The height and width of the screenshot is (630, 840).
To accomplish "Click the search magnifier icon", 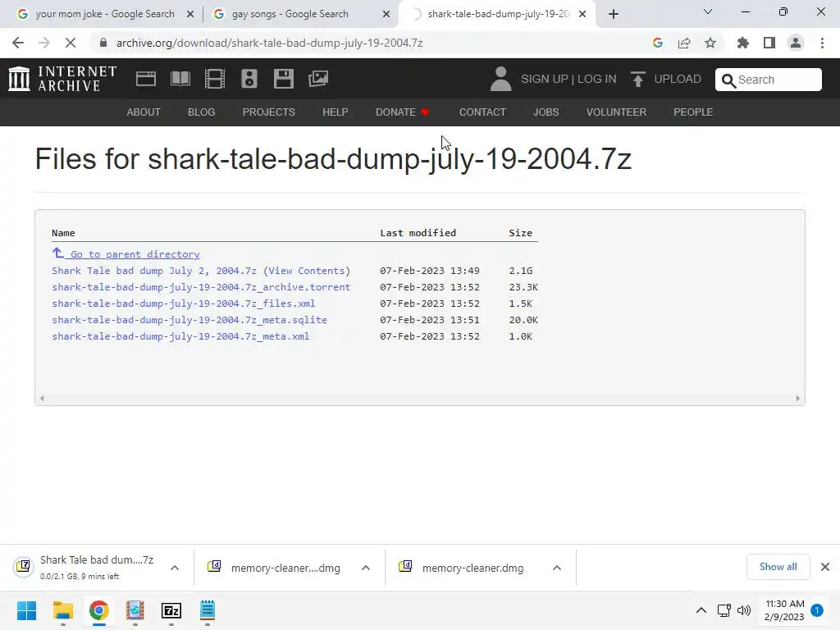I will 728,80.
